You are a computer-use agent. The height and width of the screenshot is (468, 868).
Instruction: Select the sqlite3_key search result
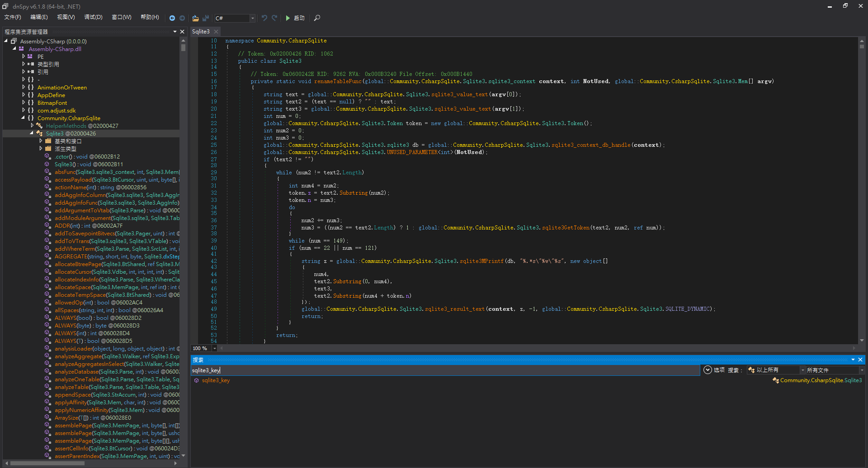click(216, 380)
